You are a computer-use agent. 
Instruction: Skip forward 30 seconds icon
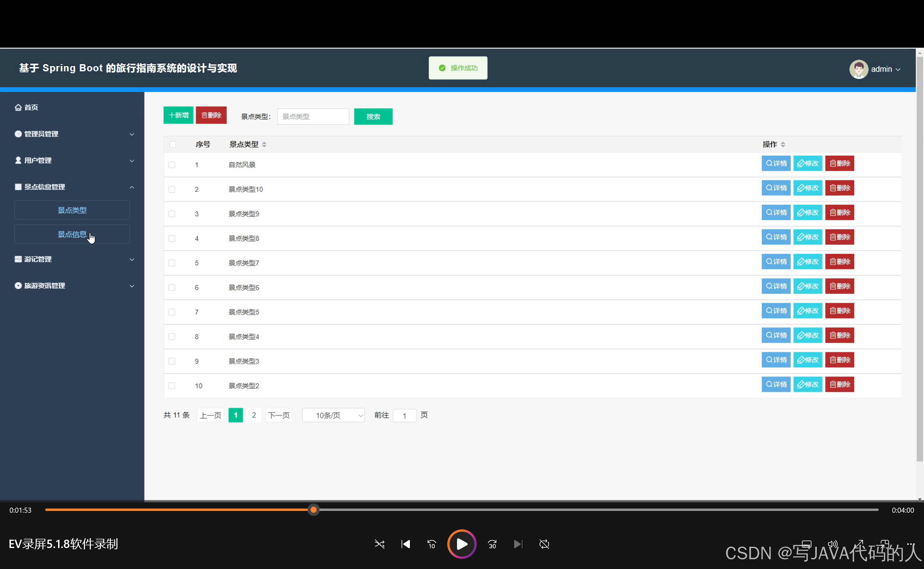[x=492, y=544]
